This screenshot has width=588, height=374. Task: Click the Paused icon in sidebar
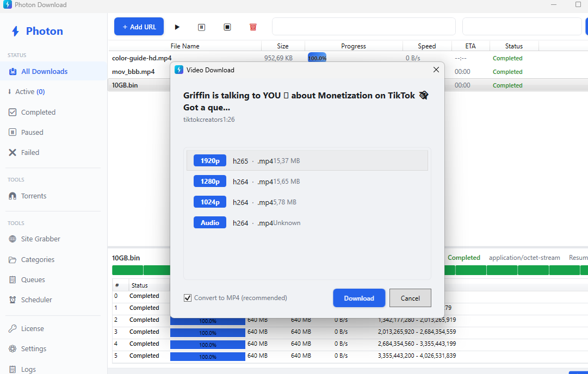click(x=13, y=132)
